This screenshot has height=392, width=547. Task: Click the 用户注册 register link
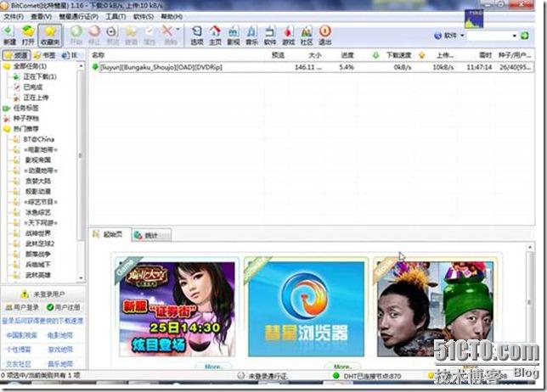click(64, 307)
